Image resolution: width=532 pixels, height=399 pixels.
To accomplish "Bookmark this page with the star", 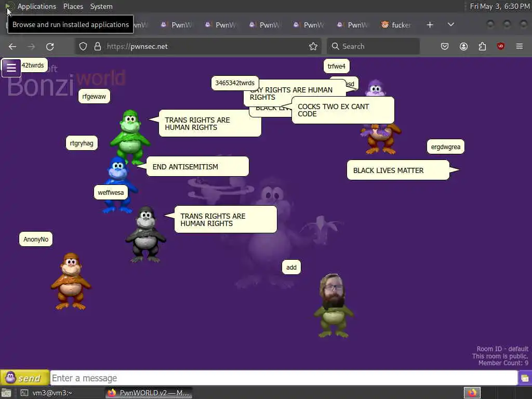I will click(313, 46).
